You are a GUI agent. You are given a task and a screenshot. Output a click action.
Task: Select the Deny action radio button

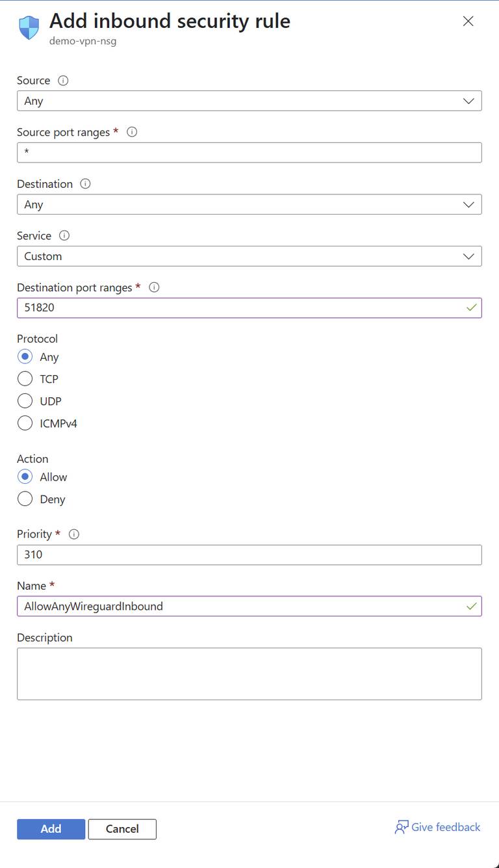coord(25,499)
